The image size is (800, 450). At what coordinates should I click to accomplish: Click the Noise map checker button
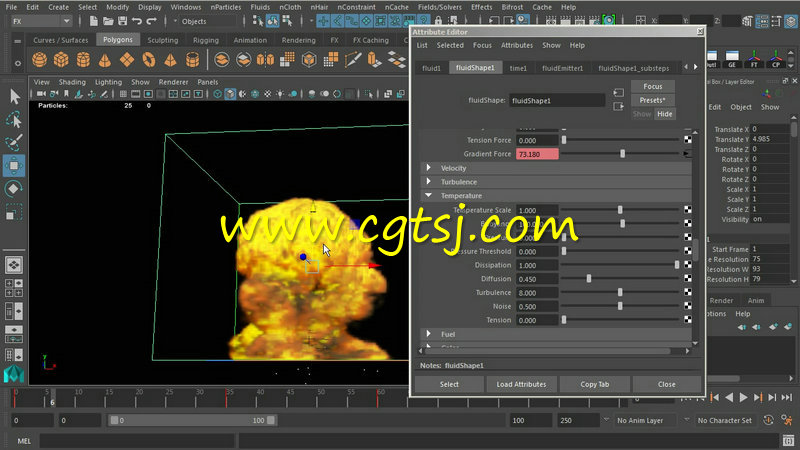(688, 306)
